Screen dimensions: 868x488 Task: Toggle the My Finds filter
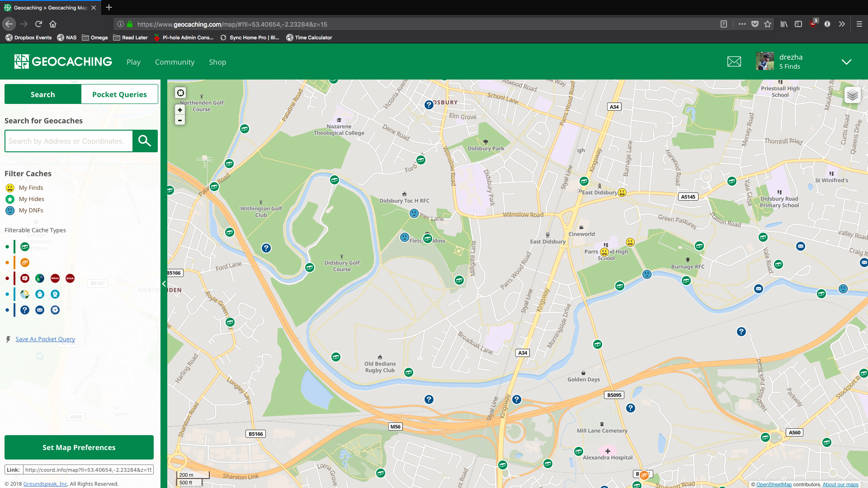24,188
